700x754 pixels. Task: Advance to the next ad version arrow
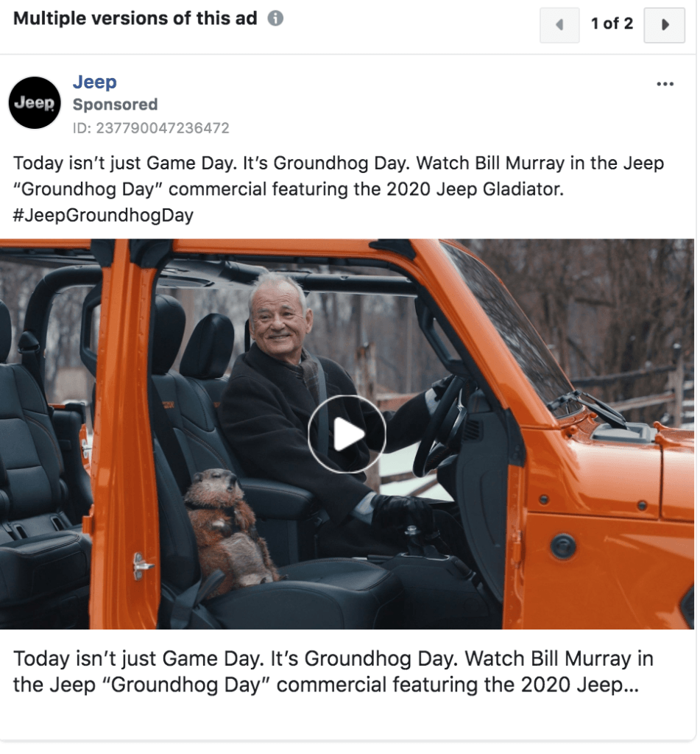665,25
